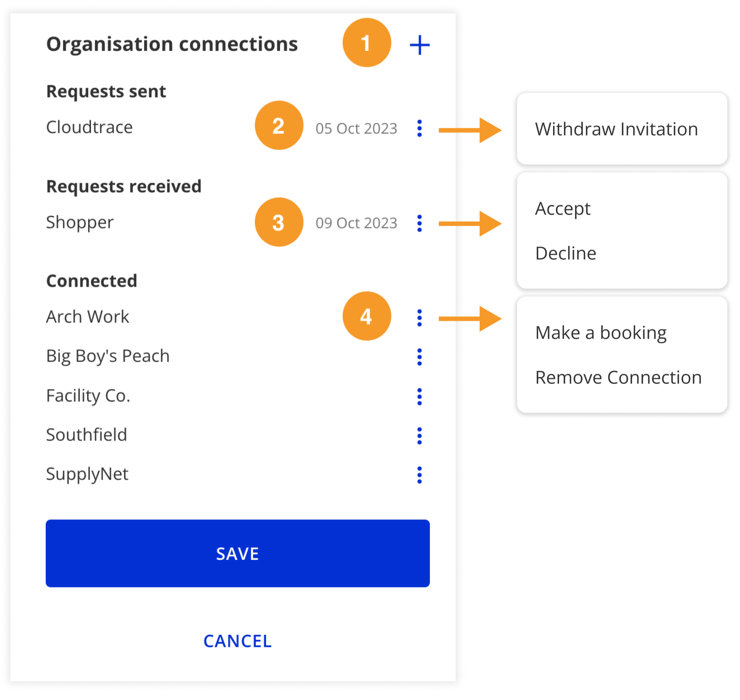Screen dimensions: 740x700
Task: Select Decline in the request menu
Action: coord(565,253)
